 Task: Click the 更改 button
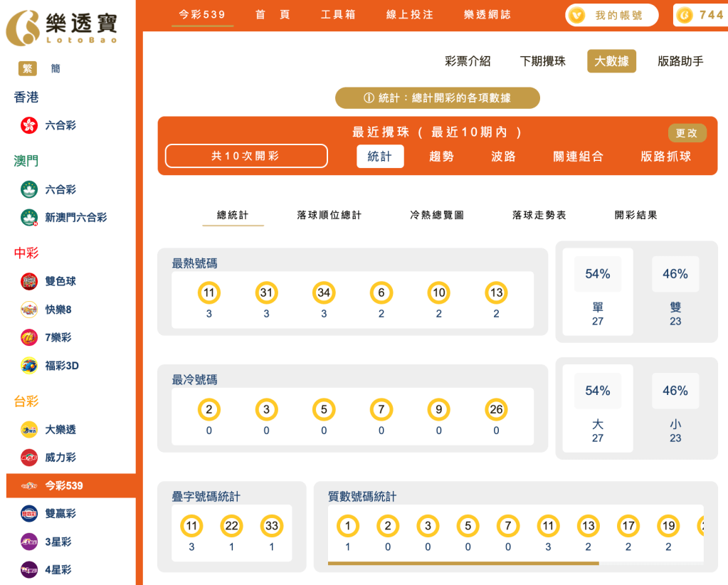click(687, 133)
